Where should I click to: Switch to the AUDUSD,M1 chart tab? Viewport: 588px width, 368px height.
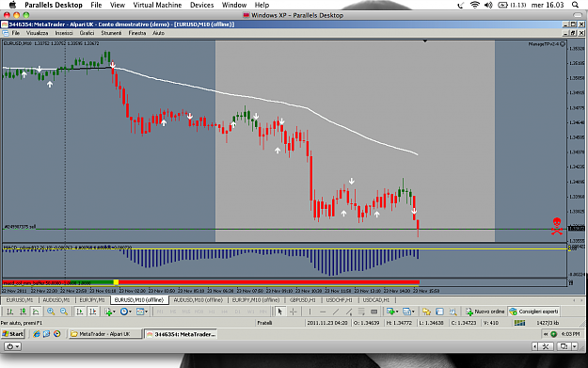pyautogui.click(x=56, y=300)
